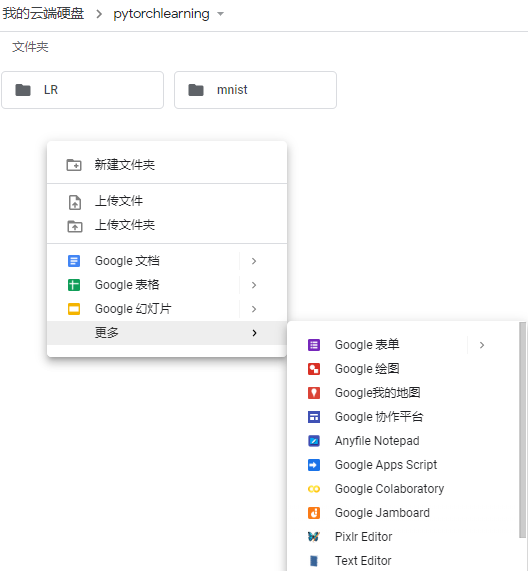This screenshot has height=571, width=528.
Task: Select Text Editor in the submenu
Action: [403, 561]
